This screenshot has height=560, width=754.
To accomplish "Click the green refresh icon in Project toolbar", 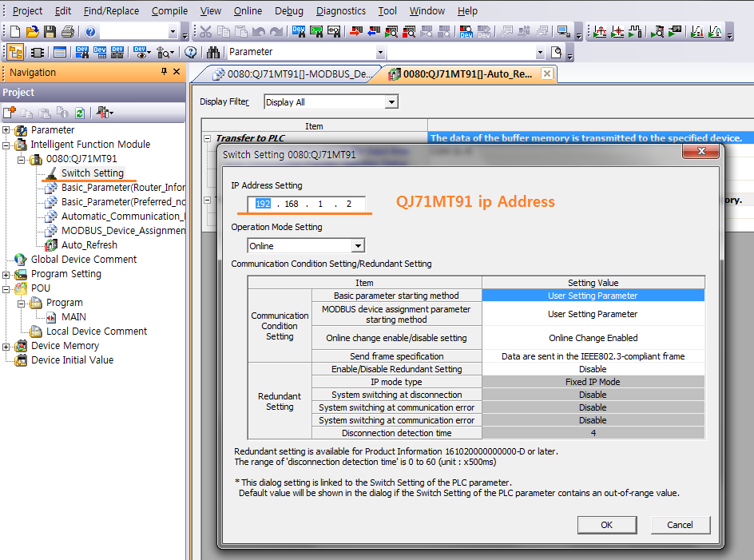I will point(80,113).
